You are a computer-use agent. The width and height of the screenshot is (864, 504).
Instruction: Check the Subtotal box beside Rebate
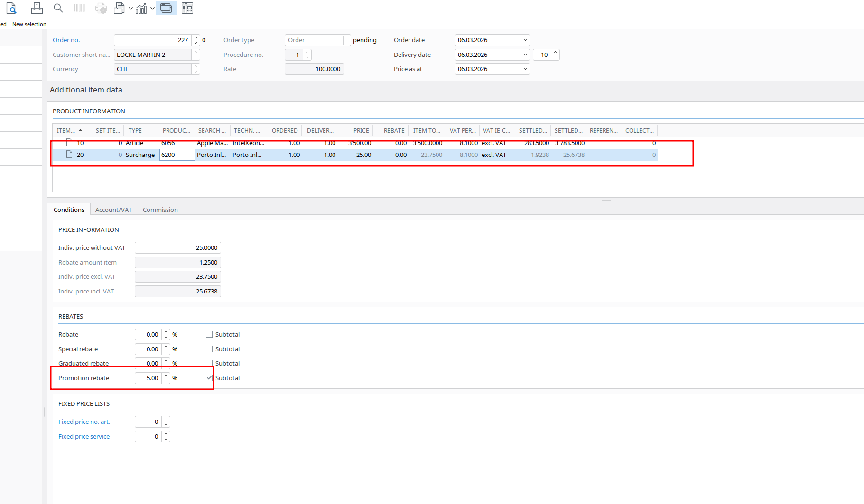pos(209,334)
